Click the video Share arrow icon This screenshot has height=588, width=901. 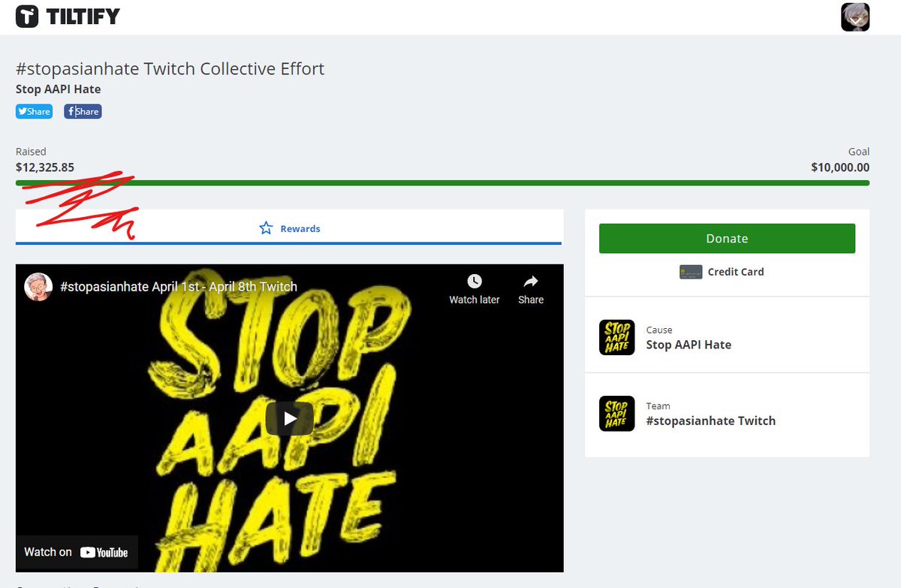(x=531, y=282)
